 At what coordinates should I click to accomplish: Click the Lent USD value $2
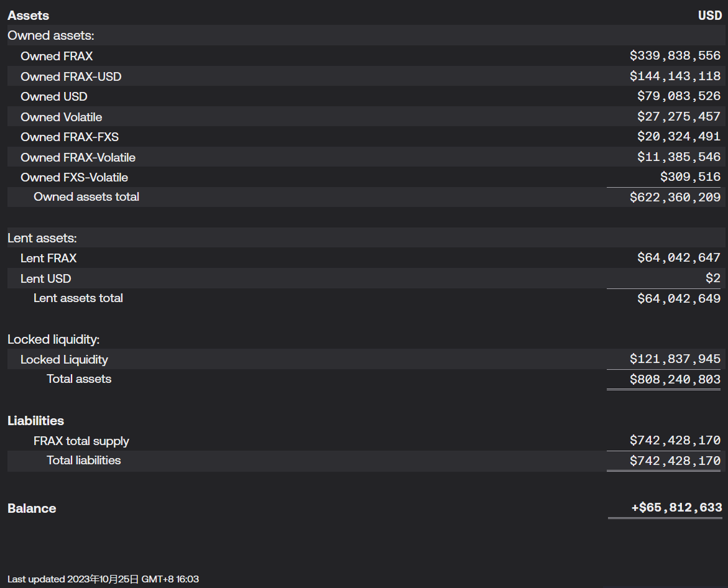(712, 278)
